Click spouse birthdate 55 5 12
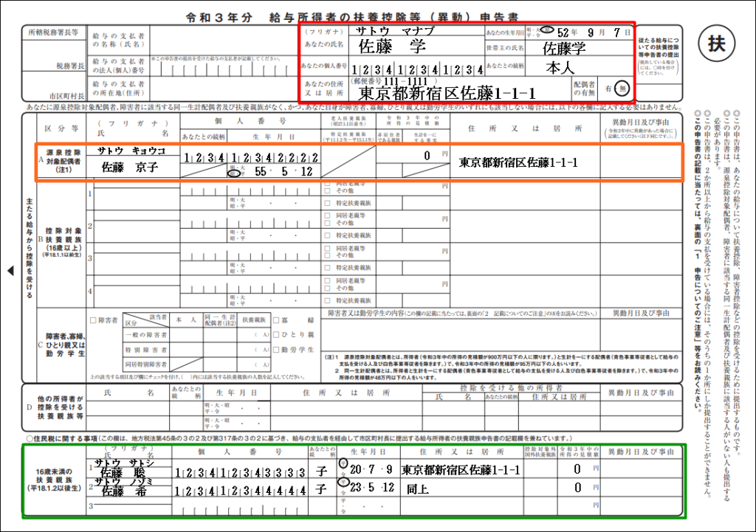The height and width of the screenshot is (532, 756). click(x=283, y=171)
